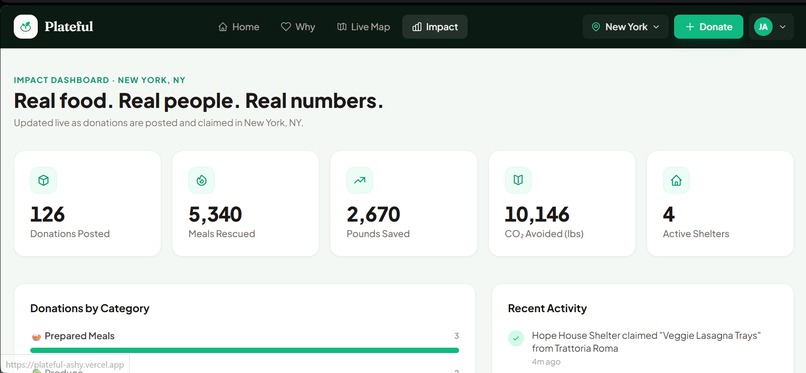This screenshot has height=373, width=806.
Task: Open the Why page
Action: [298, 27]
